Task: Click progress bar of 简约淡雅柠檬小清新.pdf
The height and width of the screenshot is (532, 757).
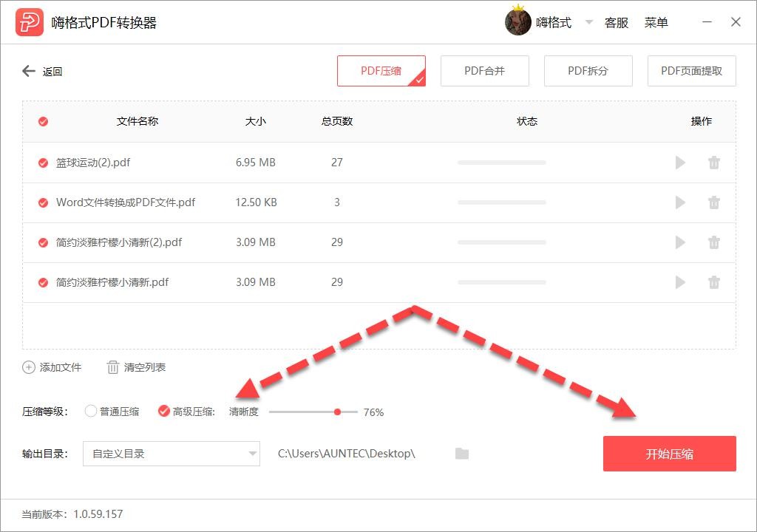Action: coord(502,282)
